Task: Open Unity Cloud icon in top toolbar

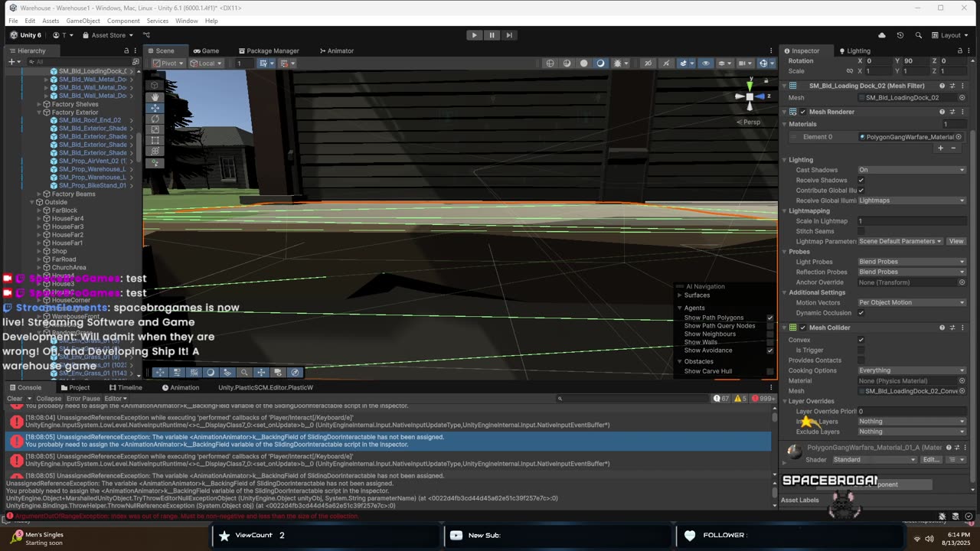Action: (x=882, y=35)
